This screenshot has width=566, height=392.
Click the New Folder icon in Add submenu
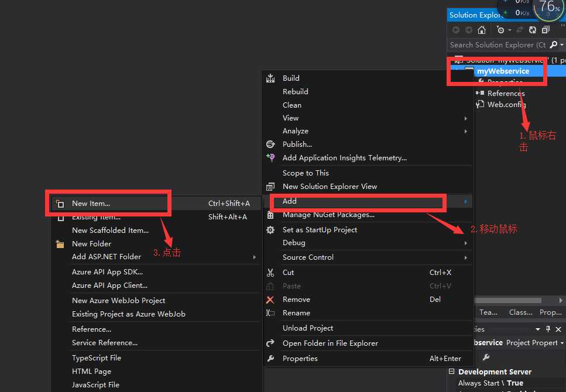(60, 244)
